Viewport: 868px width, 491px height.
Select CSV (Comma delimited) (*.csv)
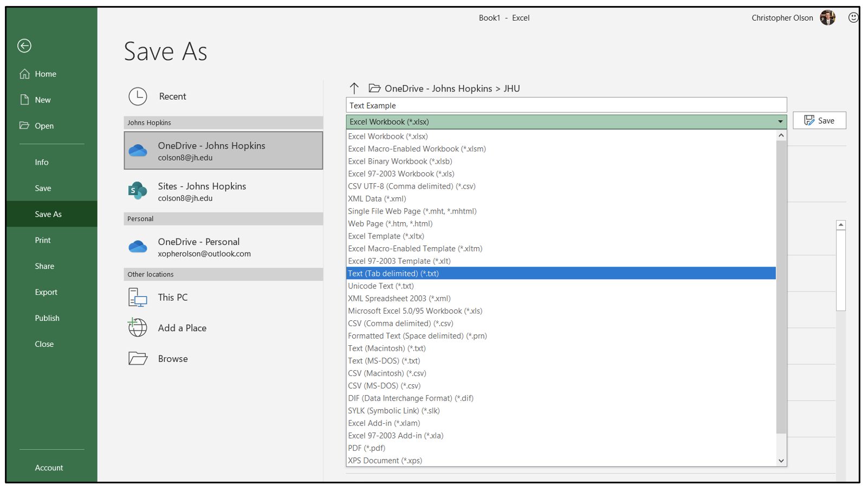(561, 323)
